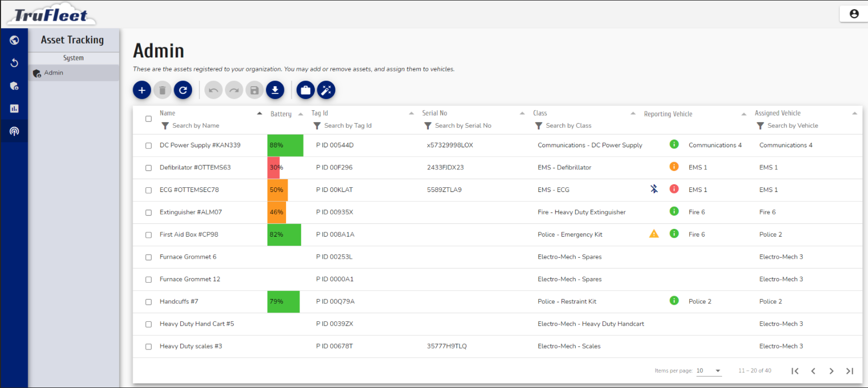Click the Bluetooth icon in ECG row

[654, 189]
